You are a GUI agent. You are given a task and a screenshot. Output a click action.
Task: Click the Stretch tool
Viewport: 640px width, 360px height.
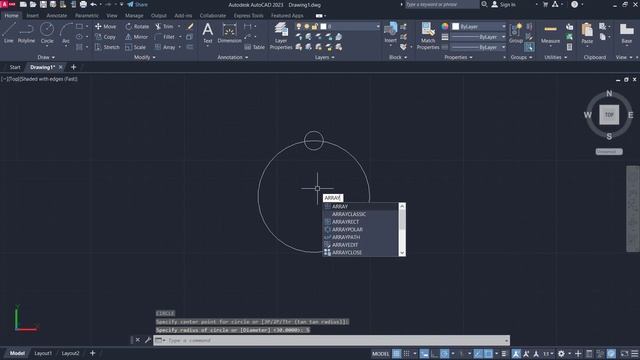pos(107,47)
